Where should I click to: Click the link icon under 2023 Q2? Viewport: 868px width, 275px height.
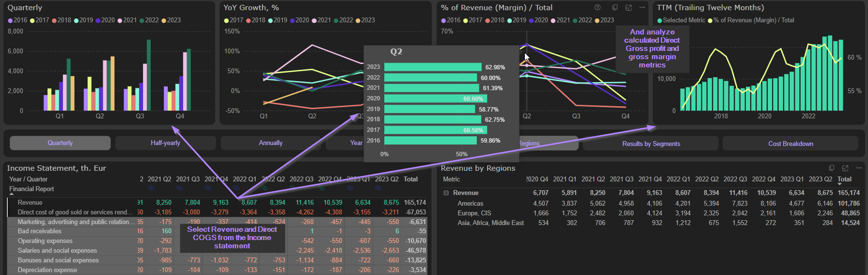pos(378,188)
